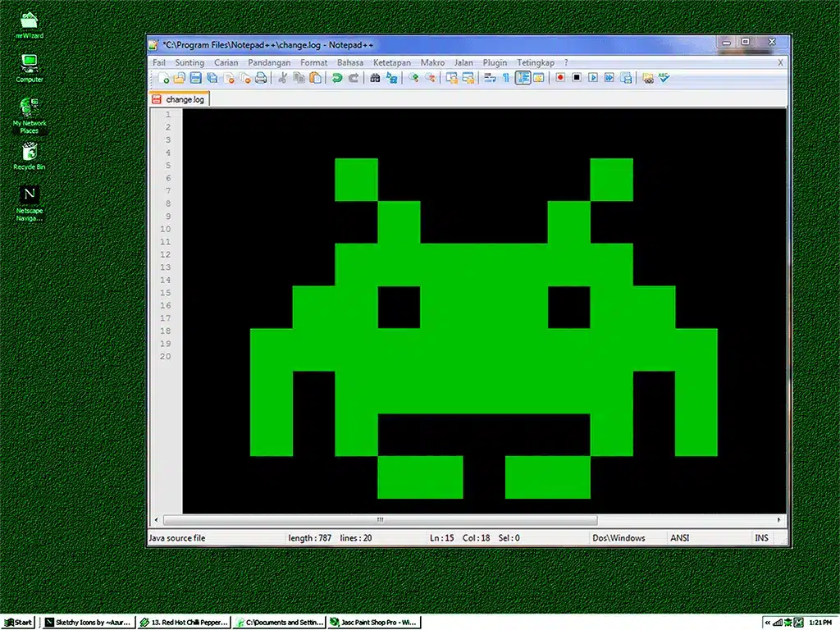This screenshot has height=630, width=840.
Task: Toggle word wrap toolbar icon
Action: [490, 78]
